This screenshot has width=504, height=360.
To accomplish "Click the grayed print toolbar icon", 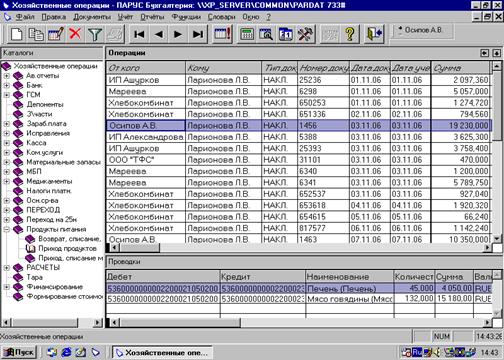I will tap(115, 34).
